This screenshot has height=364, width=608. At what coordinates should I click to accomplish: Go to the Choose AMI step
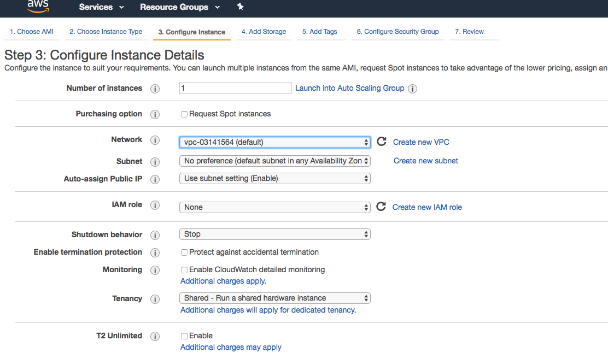[x=32, y=32]
